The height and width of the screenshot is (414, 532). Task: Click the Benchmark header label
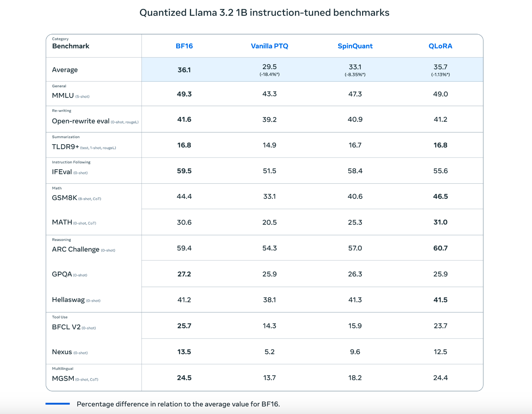70,46
